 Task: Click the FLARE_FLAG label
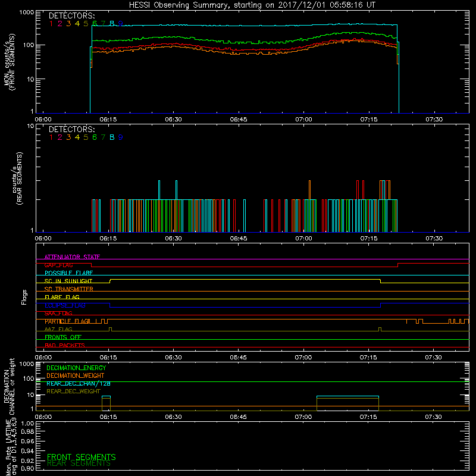62,297
